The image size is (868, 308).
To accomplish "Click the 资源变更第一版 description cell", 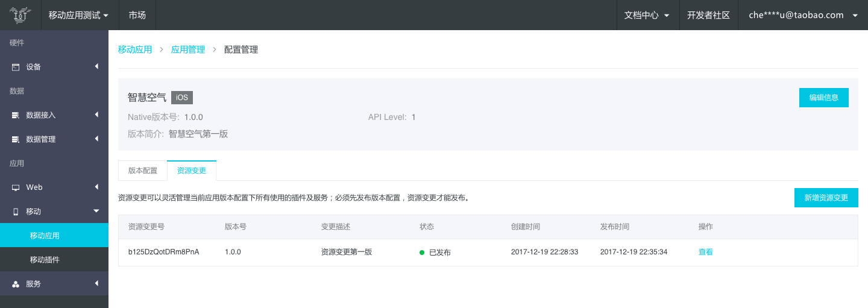I will (x=347, y=252).
